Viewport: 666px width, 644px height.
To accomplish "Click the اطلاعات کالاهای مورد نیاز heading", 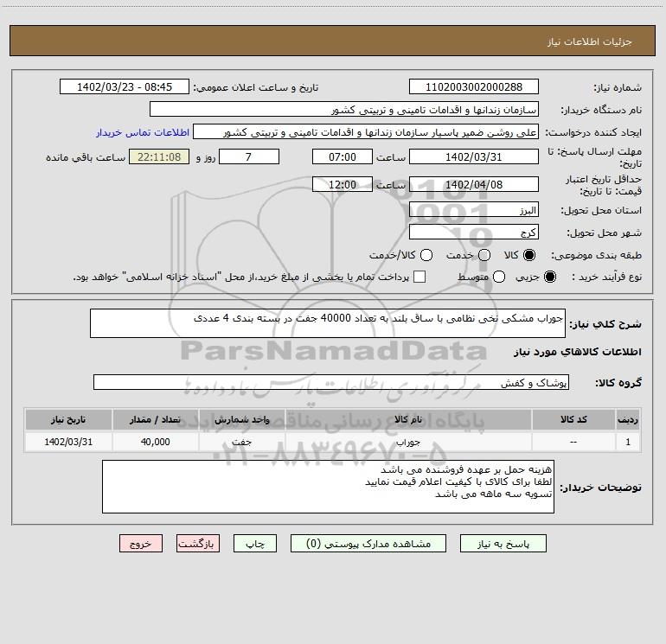I will pyautogui.click(x=578, y=352).
